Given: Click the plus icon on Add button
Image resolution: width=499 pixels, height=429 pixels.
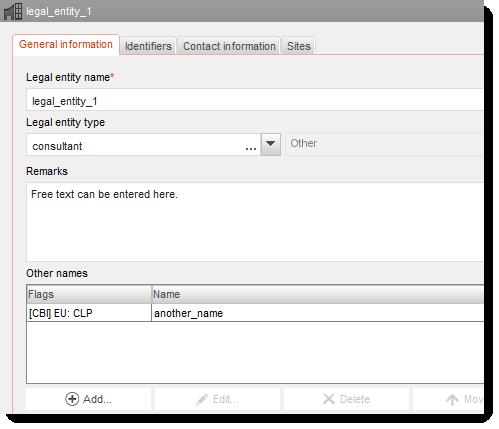Looking at the screenshot, I should (x=72, y=399).
